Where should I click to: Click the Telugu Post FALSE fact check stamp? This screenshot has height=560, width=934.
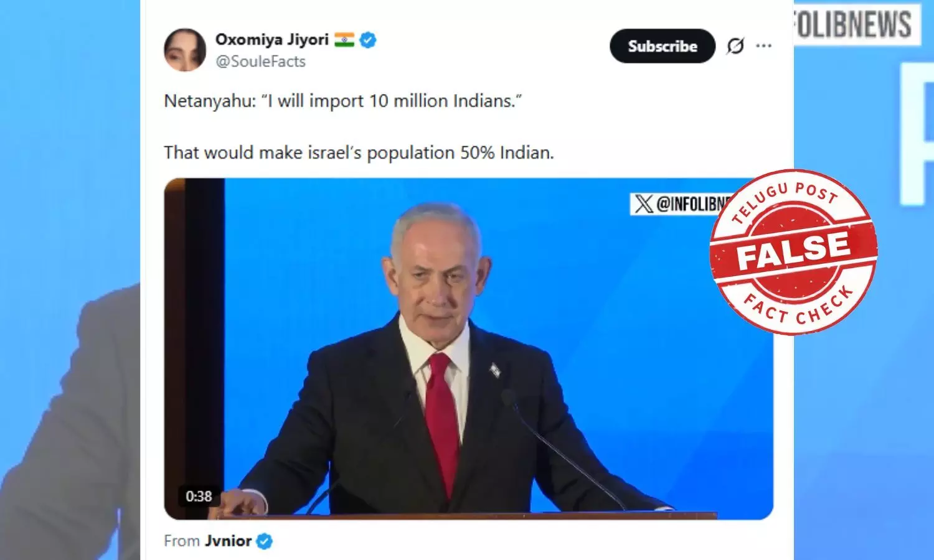[793, 251]
